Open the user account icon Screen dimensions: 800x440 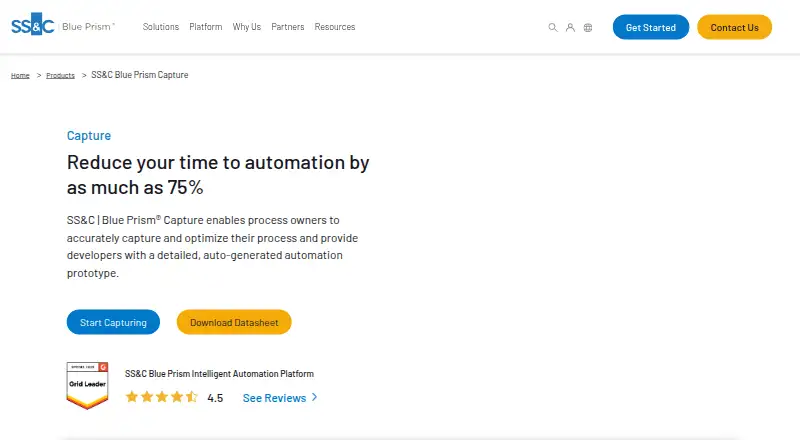570,28
